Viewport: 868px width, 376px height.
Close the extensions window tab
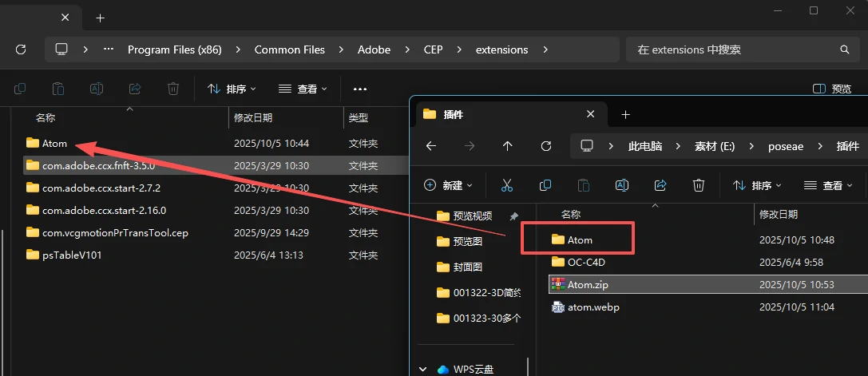(65, 18)
